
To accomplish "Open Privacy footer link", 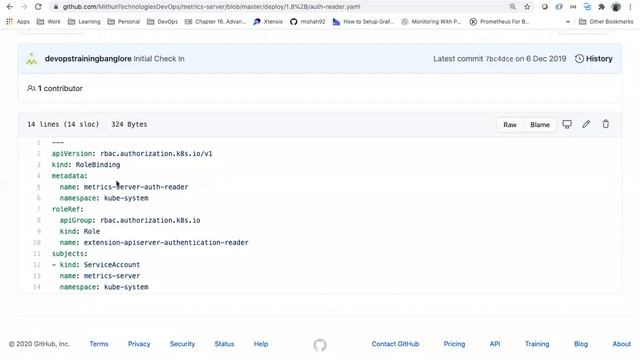I will (x=139, y=344).
